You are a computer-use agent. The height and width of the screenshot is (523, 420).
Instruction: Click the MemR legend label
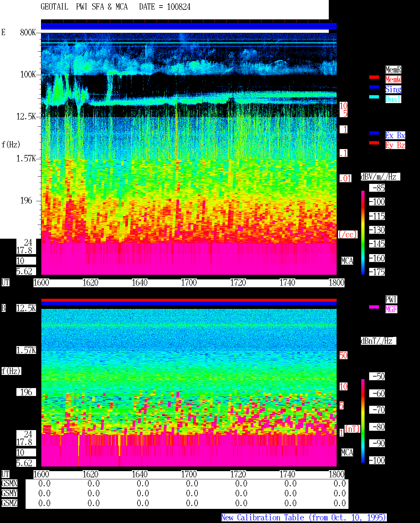tap(393, 70)
